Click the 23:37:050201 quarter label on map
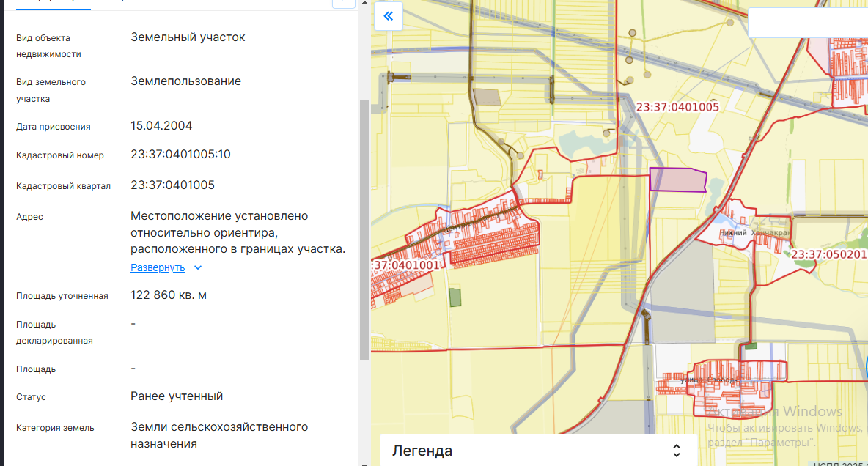 [828, 254]
